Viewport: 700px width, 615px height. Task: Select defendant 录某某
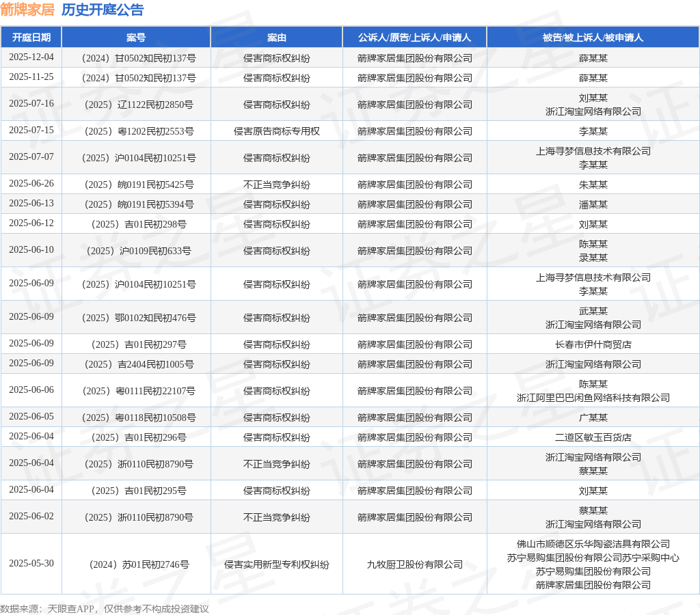[593, 258]
